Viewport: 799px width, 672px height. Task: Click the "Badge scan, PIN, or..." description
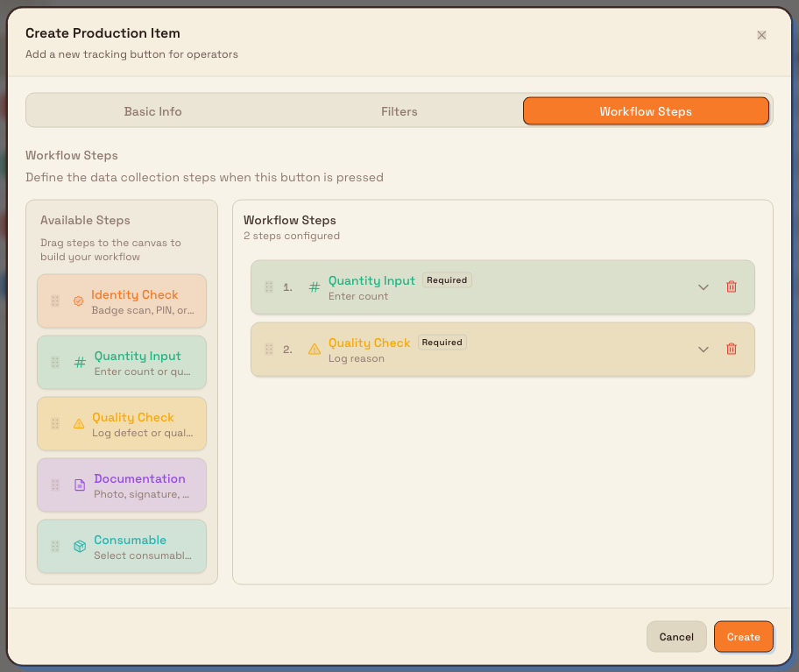(143, 310)
